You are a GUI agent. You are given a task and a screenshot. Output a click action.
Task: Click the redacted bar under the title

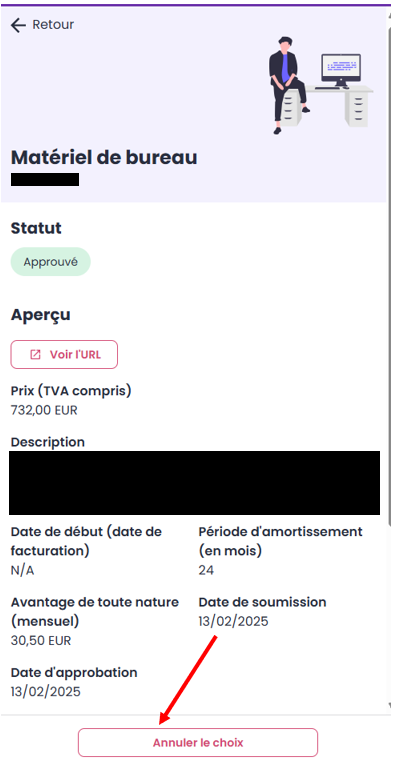(x=45, y=179)
